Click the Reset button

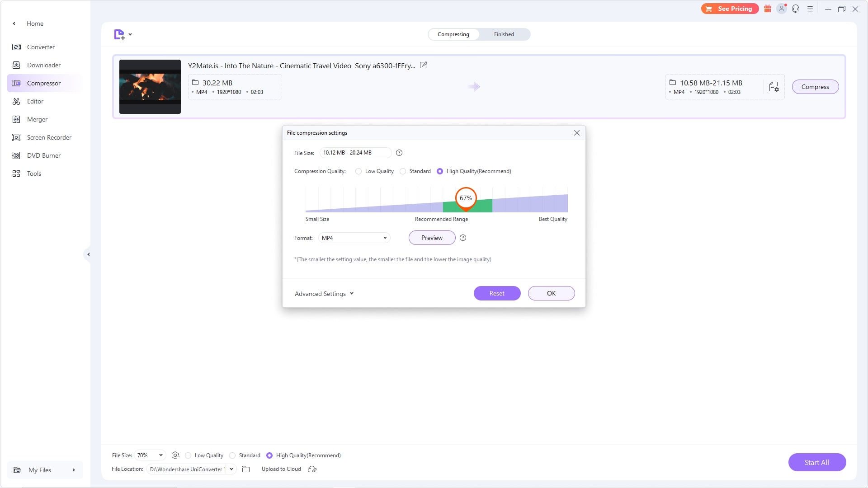pos(497,294)
